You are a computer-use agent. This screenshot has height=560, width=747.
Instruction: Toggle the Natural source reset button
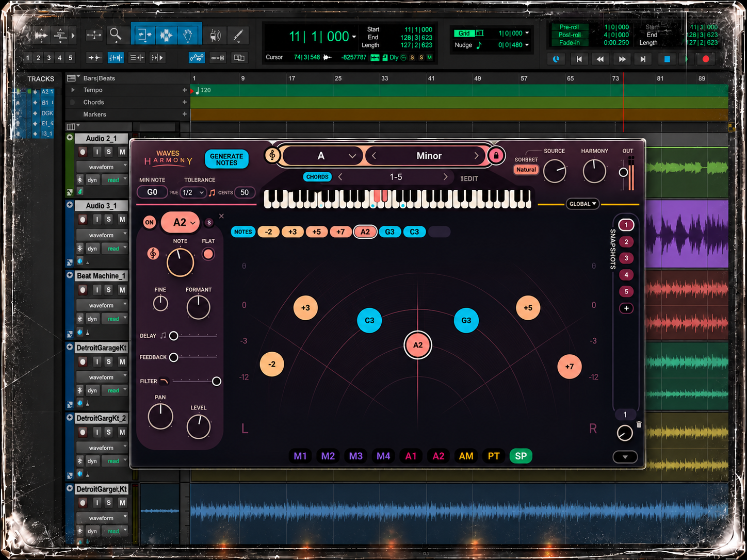pos(526,170)
